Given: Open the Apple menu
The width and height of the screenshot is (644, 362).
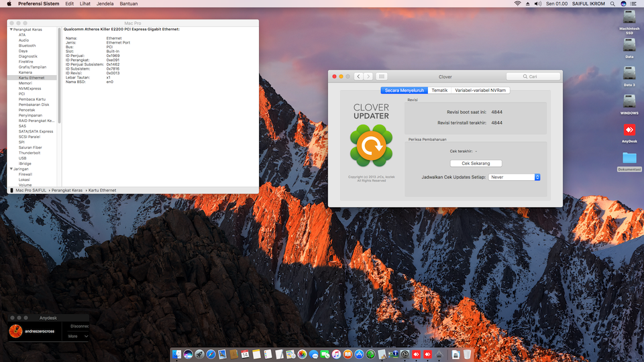Looking at the screenshot, I should pos(9,4).
